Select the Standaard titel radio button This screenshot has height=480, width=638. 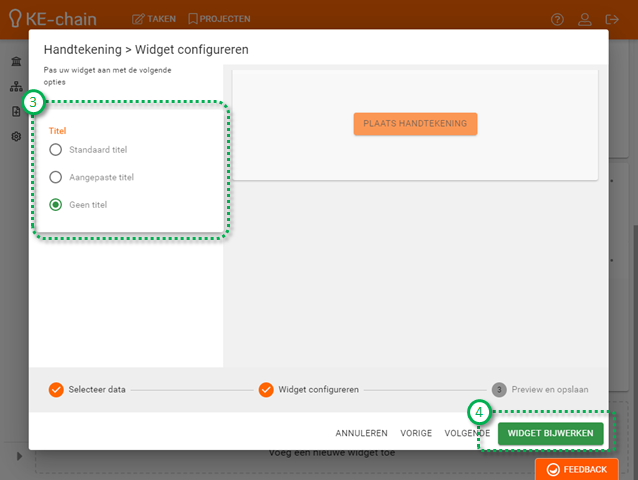tap(55, 150)
